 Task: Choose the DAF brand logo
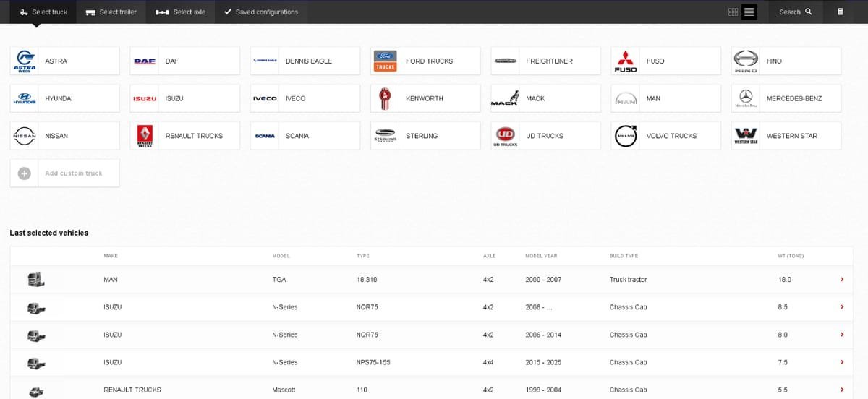click(x=145, y=61)
